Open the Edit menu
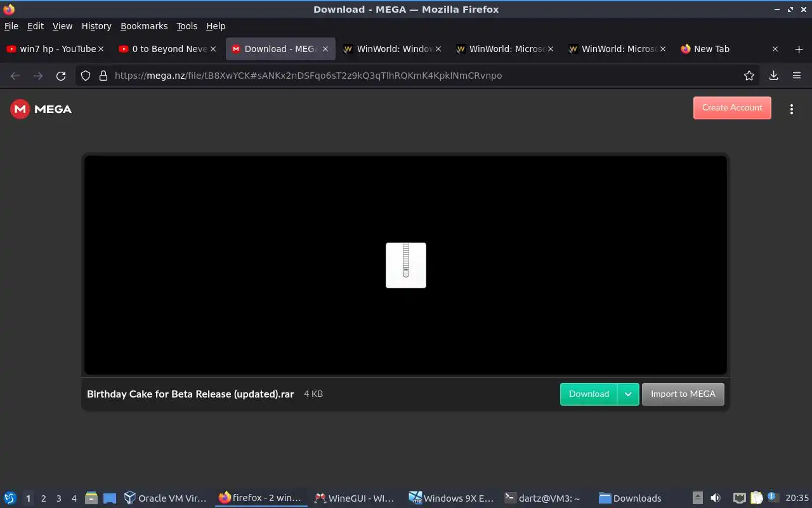Screen dimensions: 812x508 36,26
